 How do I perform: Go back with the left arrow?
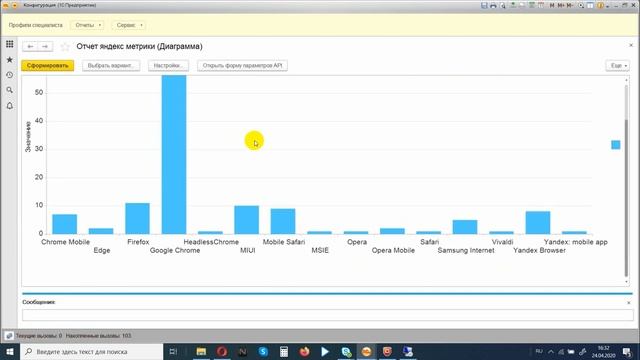pos(30,47)
